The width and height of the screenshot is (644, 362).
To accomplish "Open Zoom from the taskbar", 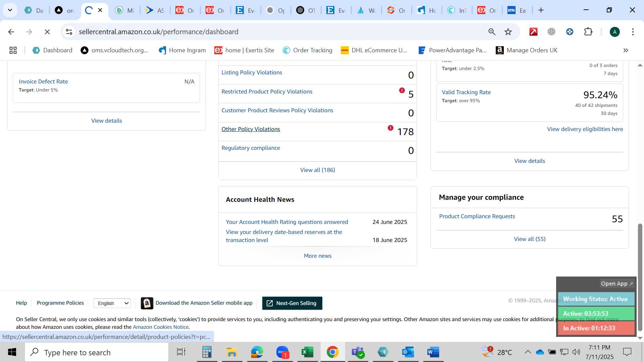I will point(282,352).
